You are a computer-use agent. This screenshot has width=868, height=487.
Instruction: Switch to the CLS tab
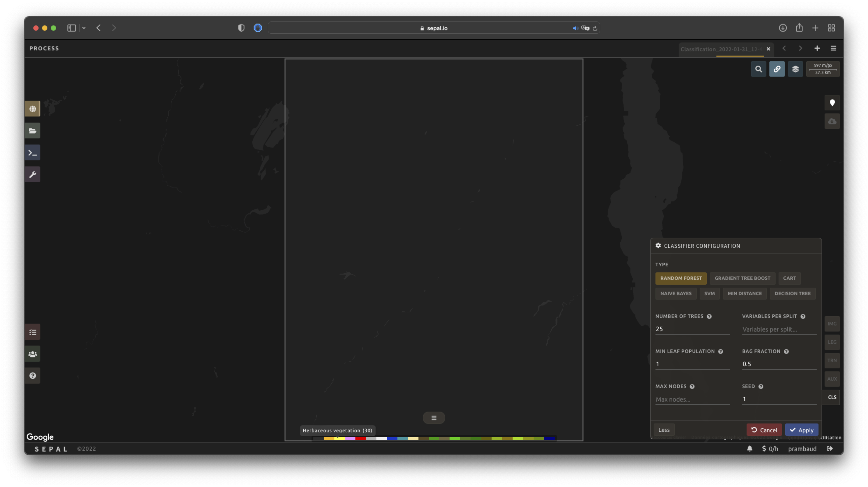[832, 397]
